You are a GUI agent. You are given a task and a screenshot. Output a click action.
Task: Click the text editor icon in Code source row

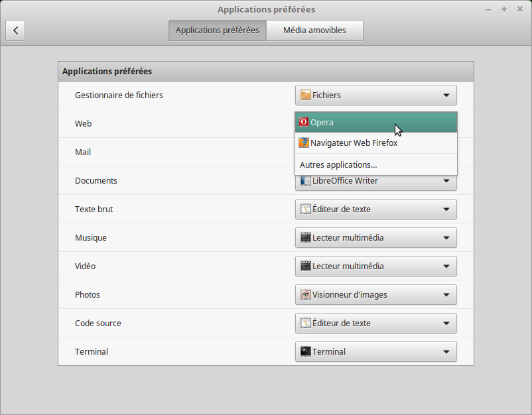pyautogui.click(x=306, y=324)
